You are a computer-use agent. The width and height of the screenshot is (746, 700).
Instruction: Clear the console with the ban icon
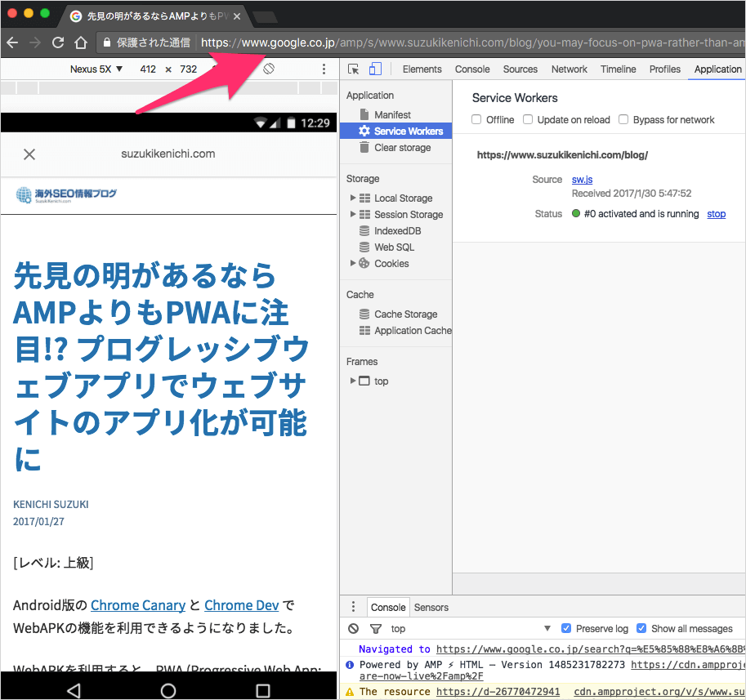[353, 629]
